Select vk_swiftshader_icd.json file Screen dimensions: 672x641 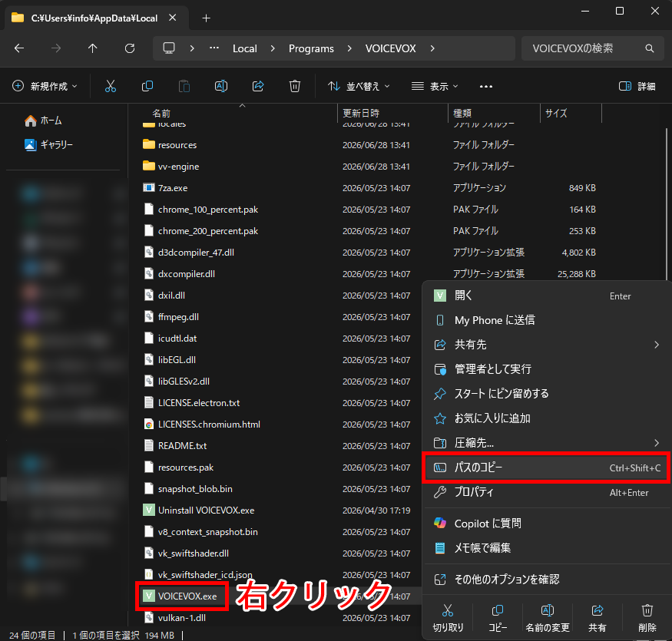[x=197, y=574]
